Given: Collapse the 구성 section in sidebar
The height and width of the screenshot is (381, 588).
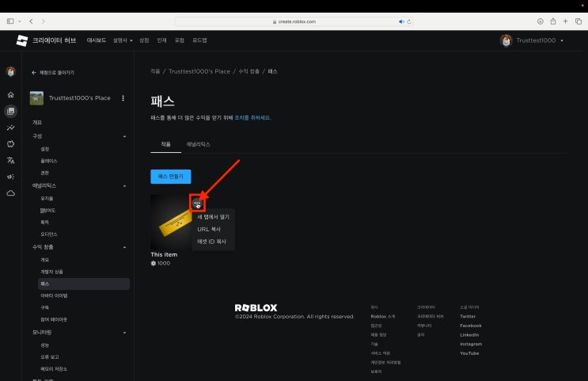Looking at the screenshot, I should (x=124, y=136).
